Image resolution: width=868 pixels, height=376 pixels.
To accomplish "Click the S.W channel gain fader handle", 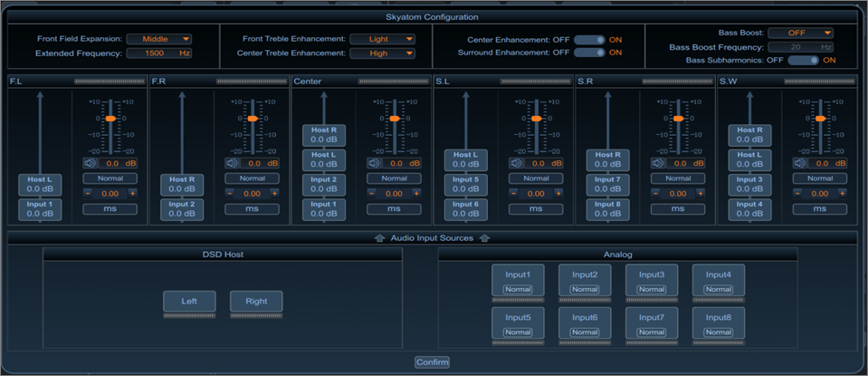I will 820,119.
